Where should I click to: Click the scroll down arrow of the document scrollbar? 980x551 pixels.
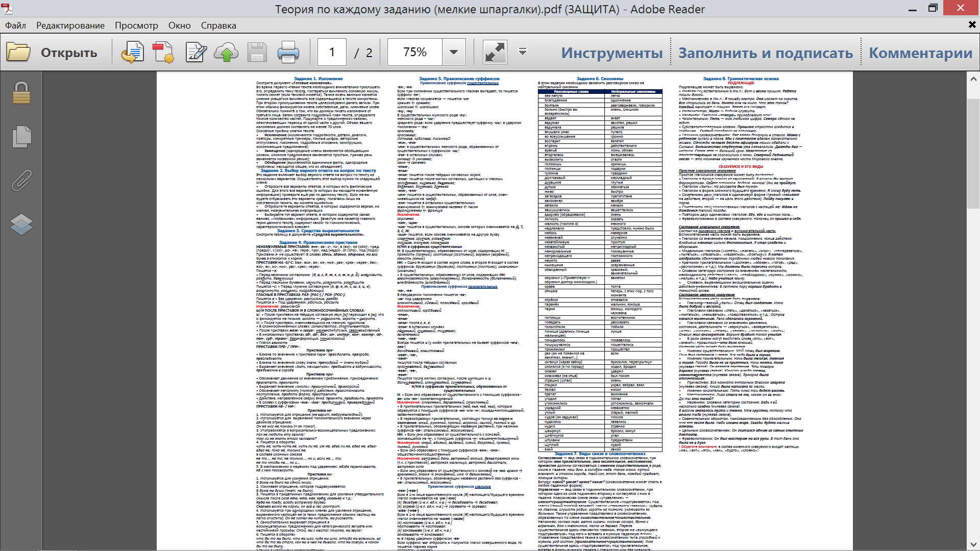(x=973, y=544)
